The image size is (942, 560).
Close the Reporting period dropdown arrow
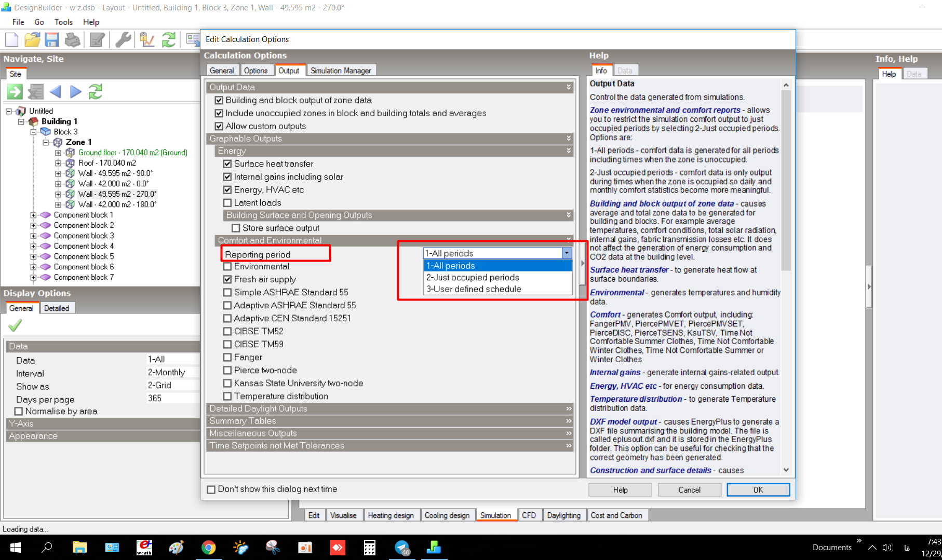(x=567, y=253)
